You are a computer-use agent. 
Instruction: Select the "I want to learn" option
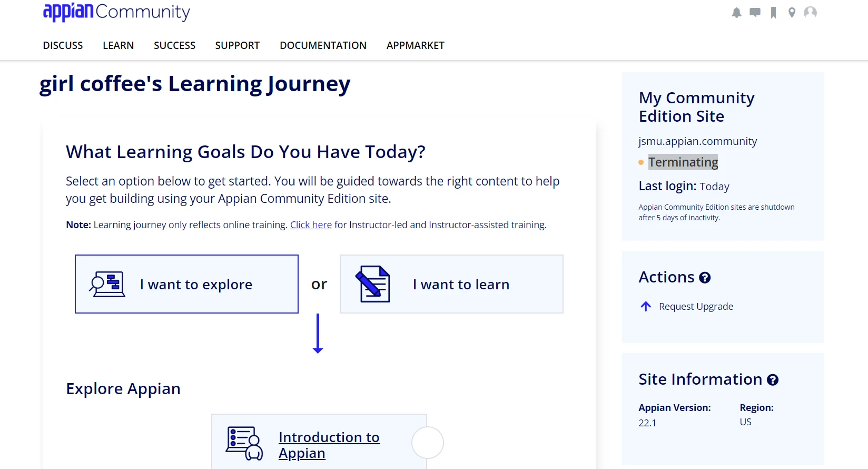coord(451,284)
